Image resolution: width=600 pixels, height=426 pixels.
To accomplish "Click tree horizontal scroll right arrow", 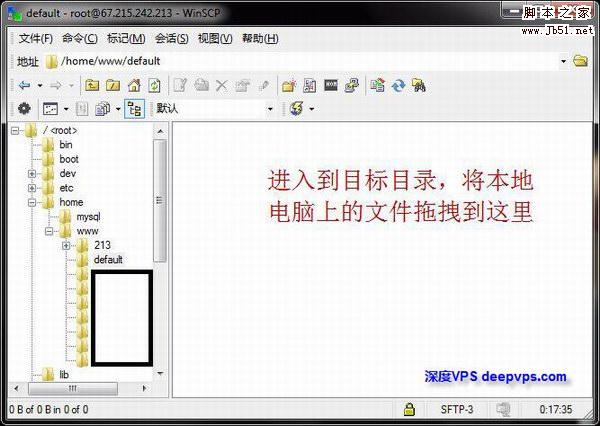I will 144,388.
